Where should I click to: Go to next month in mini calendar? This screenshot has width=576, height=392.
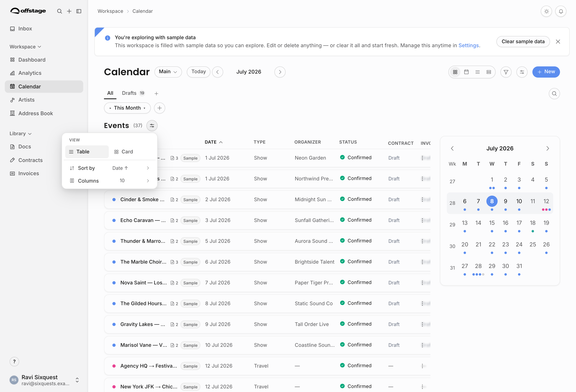pyautogui.click(x=547, y=148)
